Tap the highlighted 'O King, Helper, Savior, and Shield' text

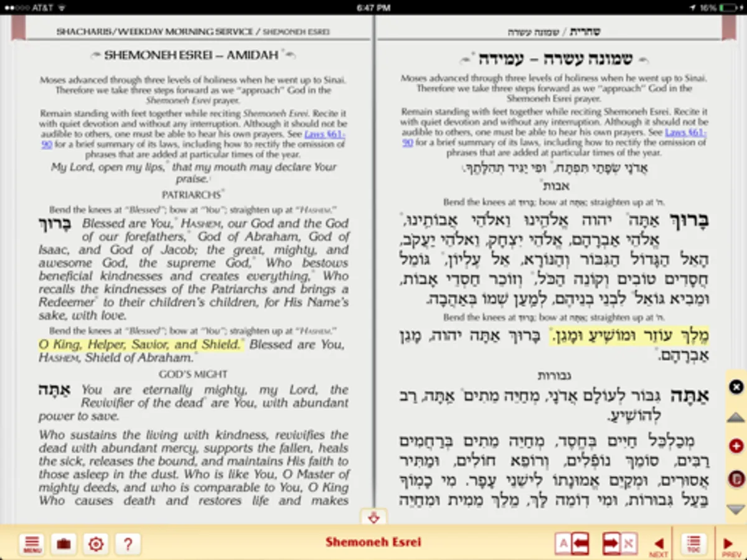[139, 345]
